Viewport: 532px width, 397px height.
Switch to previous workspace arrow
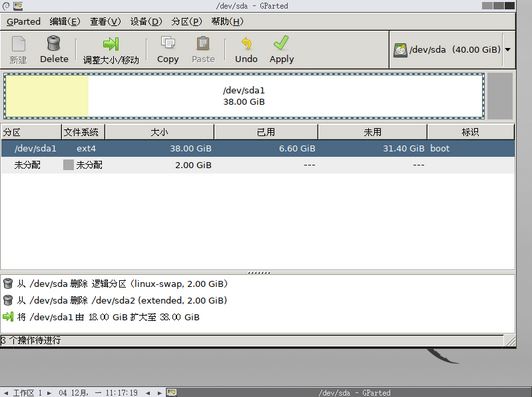6,393
